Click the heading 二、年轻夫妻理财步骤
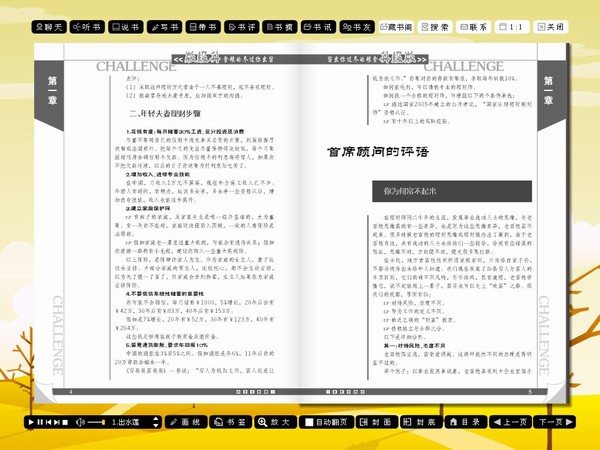Viewport: 600px width, 450px height. tap(165, 114)
